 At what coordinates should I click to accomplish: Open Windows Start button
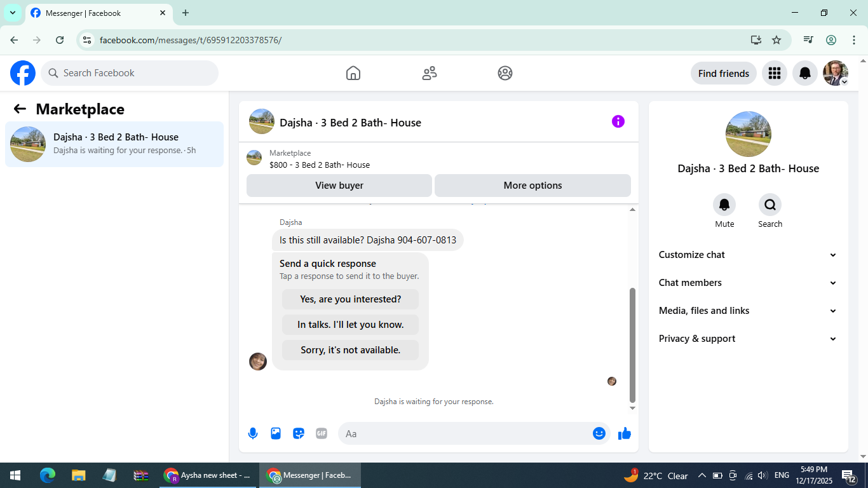point(15,475)
